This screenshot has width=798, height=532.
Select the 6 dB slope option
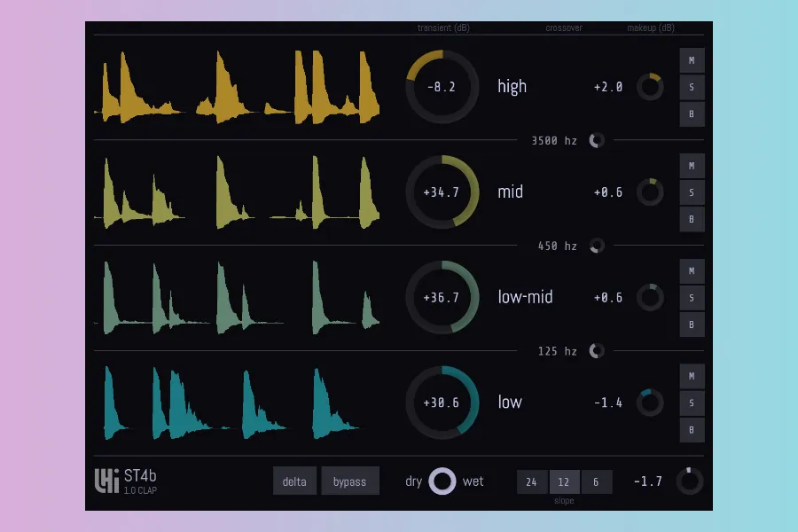click(x=596, y=481)
